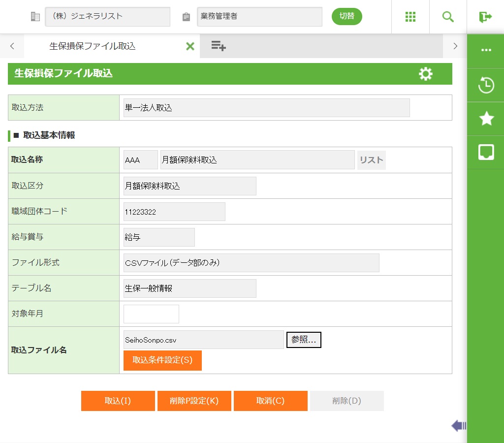This screenshot has height=443, width=504.
Task: Click the purple collapse arrow icon
Action: [x=459, y=426]
